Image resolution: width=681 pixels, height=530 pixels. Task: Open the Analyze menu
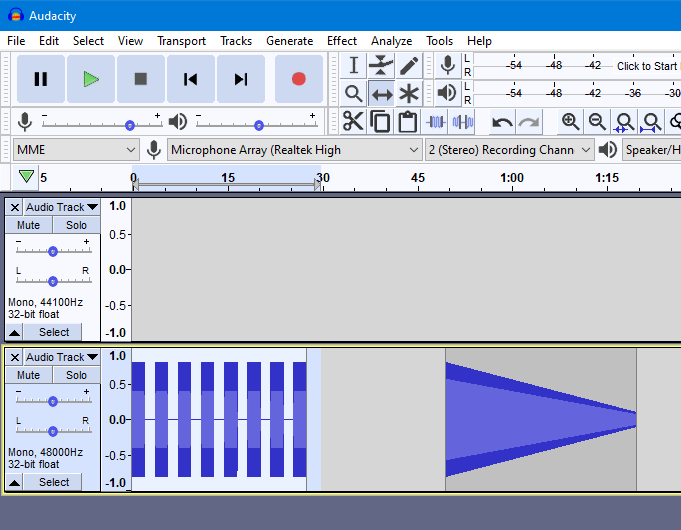[391, 41]
